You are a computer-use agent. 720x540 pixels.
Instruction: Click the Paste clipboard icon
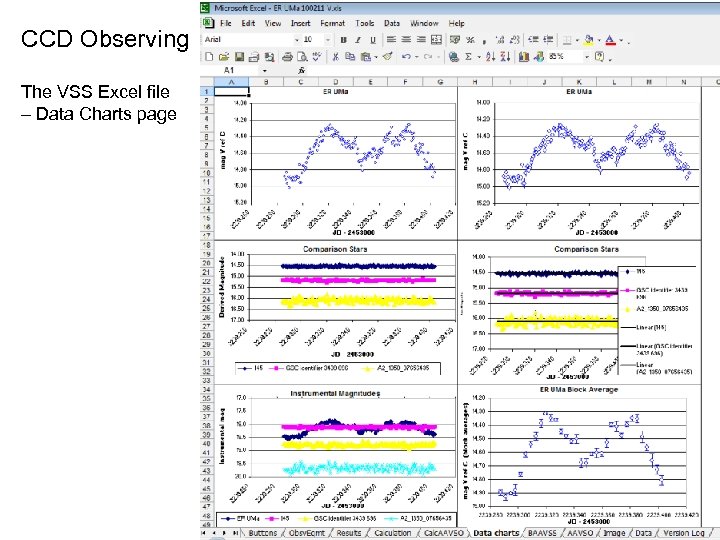(x=366, y=56)
